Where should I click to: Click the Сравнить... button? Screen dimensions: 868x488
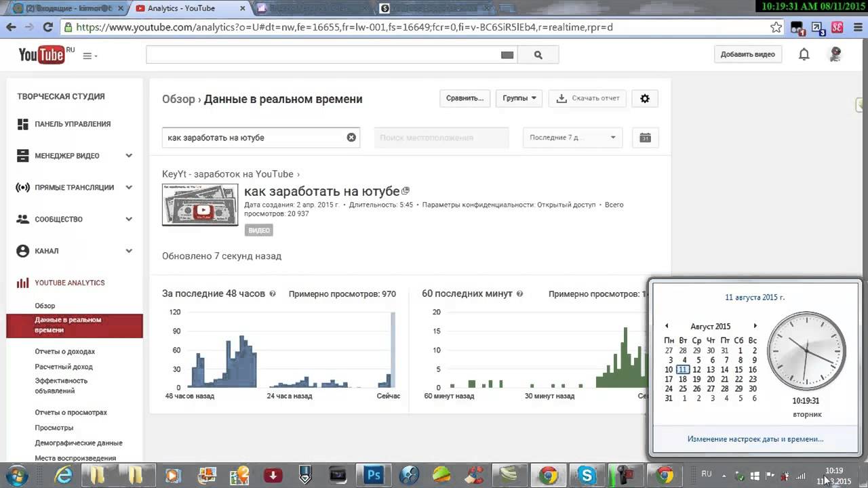(465, 98)
